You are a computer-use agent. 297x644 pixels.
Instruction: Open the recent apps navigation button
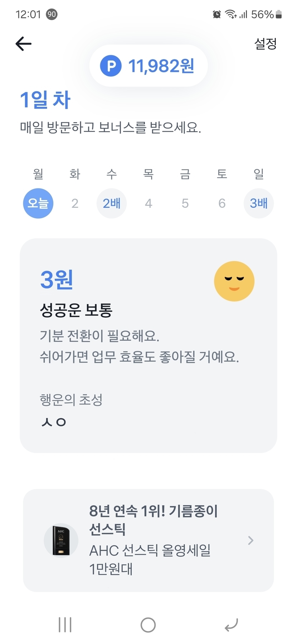point(65,625)
